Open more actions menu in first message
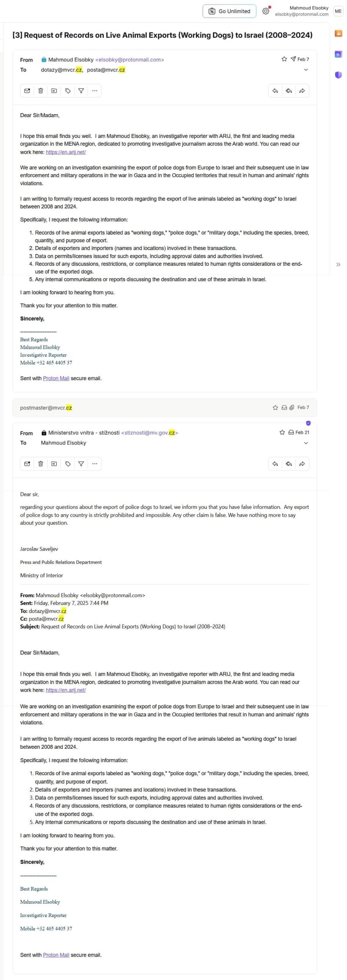347x980 pixels. click(94, 91)
